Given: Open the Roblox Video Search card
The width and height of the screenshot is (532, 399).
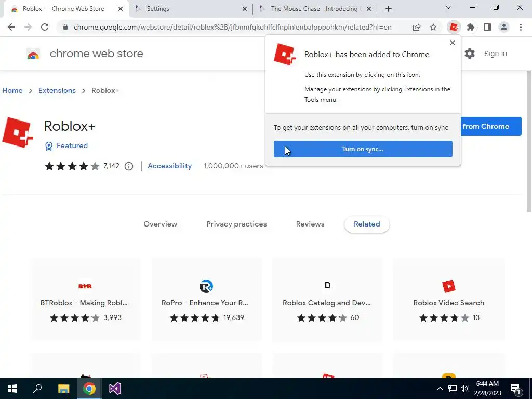Looking at the screenshot, I should [x=448, y=299].
